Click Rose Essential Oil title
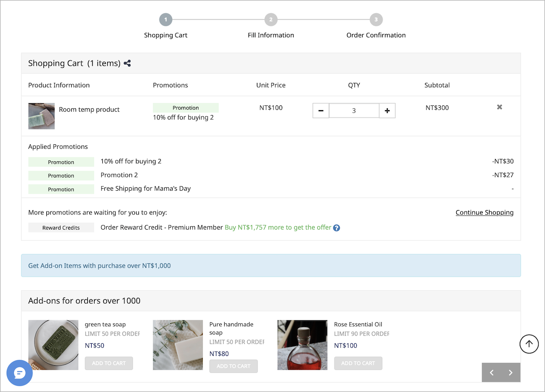The width and height of the screenshot is (545, 392). click(358, 324)
